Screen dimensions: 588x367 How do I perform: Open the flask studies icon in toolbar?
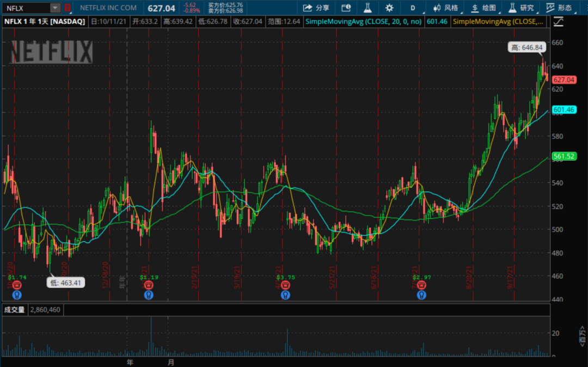[367, 8]
